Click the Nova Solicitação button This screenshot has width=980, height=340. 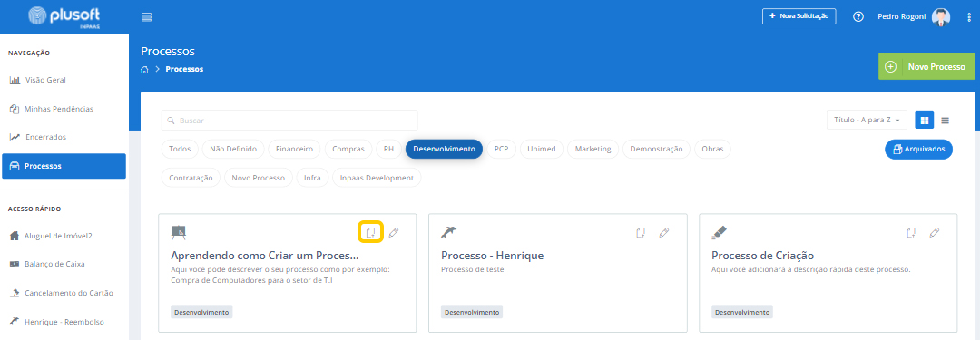(x=799, y=16)
